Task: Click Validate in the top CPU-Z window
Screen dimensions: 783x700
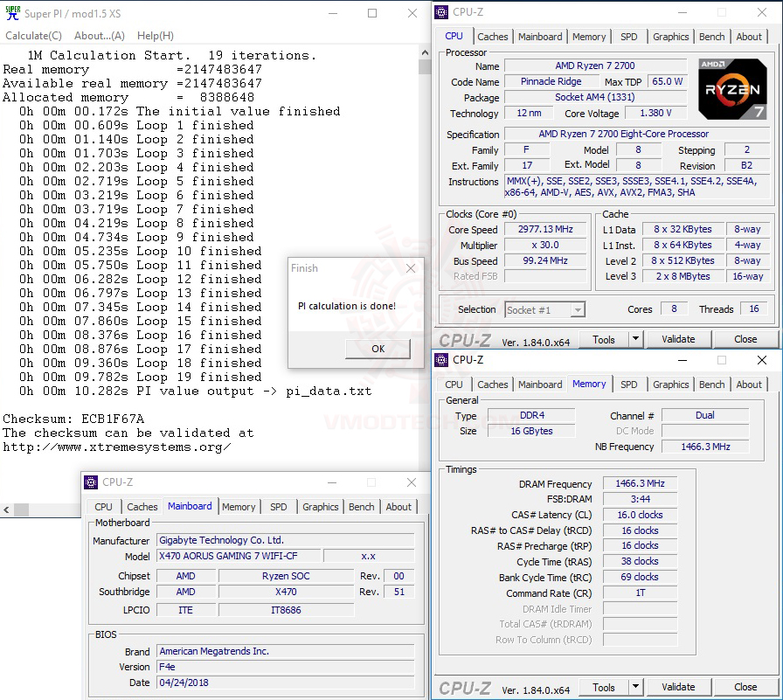Action: [677, 338]
